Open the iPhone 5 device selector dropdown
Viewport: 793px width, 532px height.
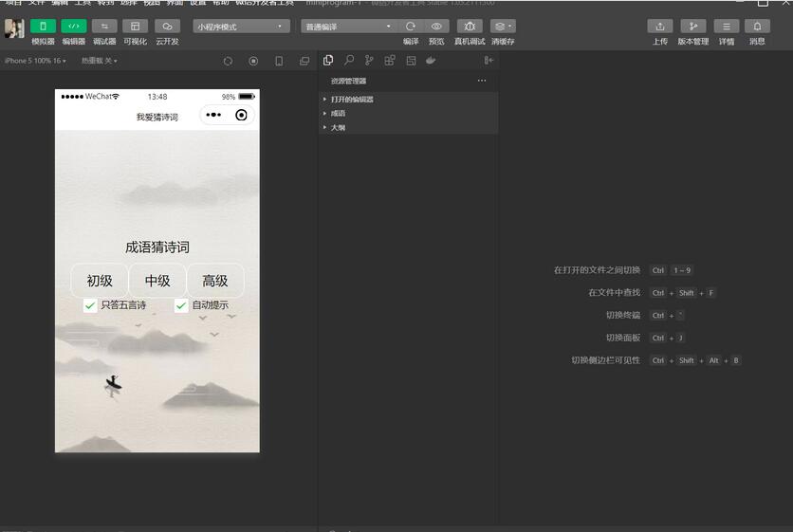[35, 61]
